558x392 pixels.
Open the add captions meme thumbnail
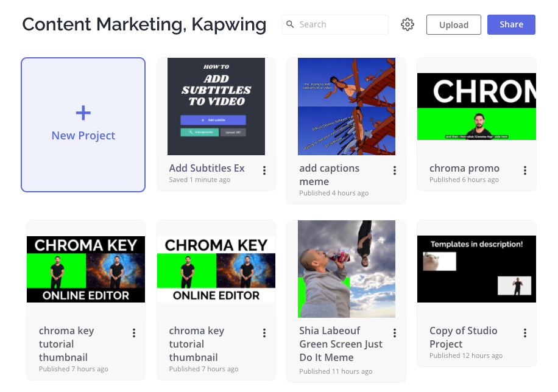347,107
